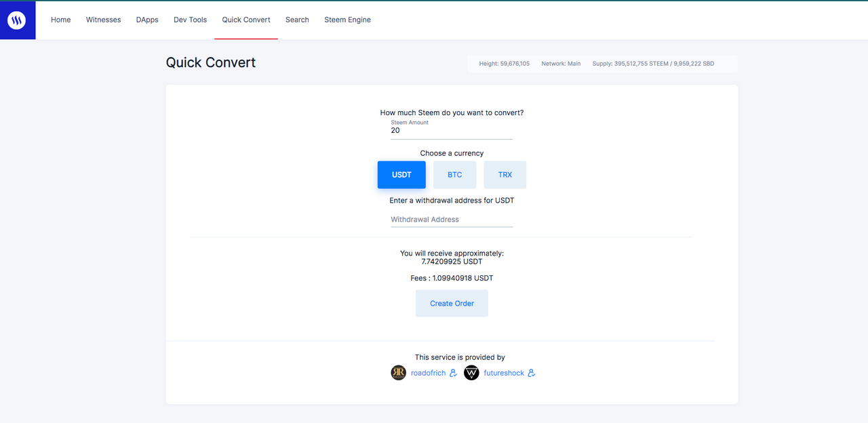This screenshot has width=868, height=423.
Task: Click into the Withdrawal Address field
Action: [452, 220]
